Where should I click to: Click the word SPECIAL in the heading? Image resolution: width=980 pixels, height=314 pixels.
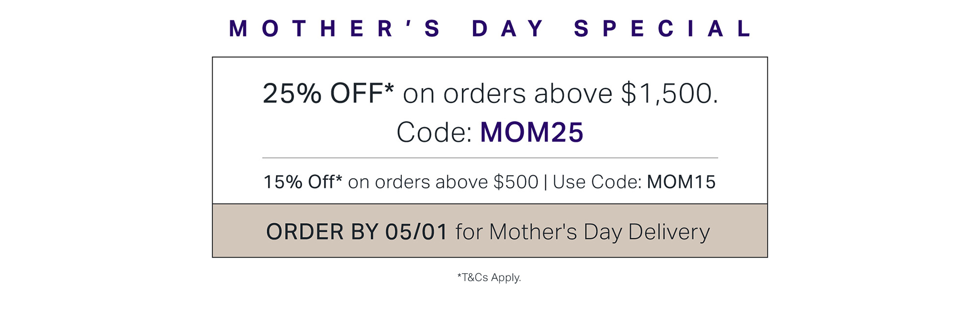point(663,28)
